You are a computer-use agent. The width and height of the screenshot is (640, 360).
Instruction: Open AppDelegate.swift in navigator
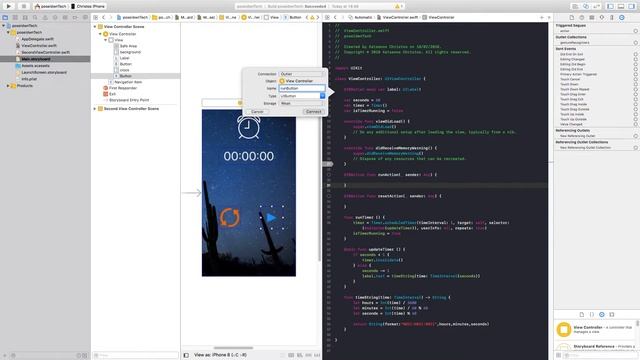tap(37, 39)
